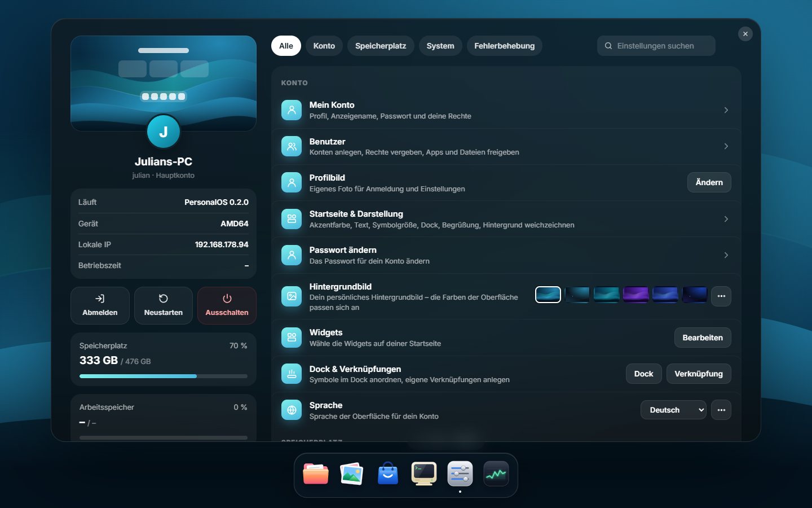Open Startseite & Darstellung via its chevron
Screen dimensions: 812x508
726,219
